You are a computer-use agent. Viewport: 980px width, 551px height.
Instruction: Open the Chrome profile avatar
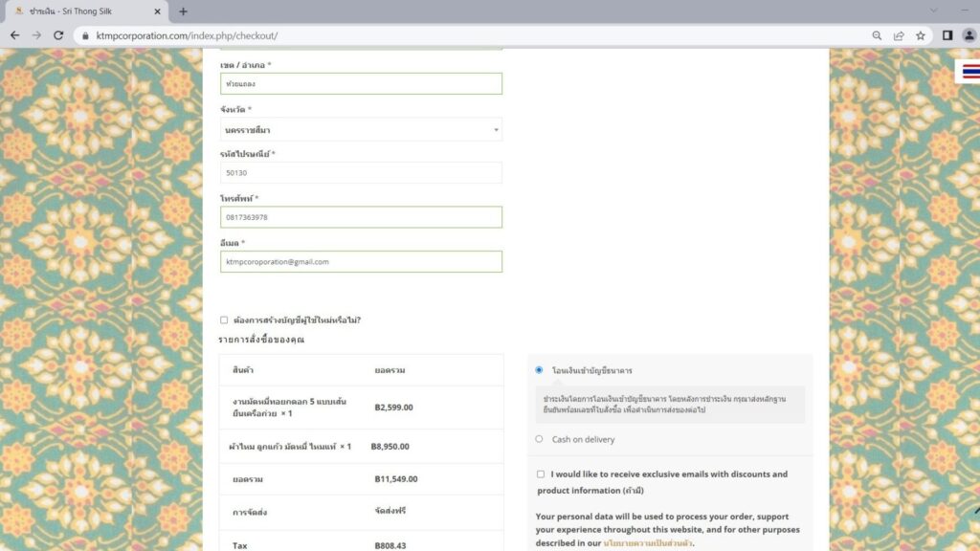[x=969, y=35]
